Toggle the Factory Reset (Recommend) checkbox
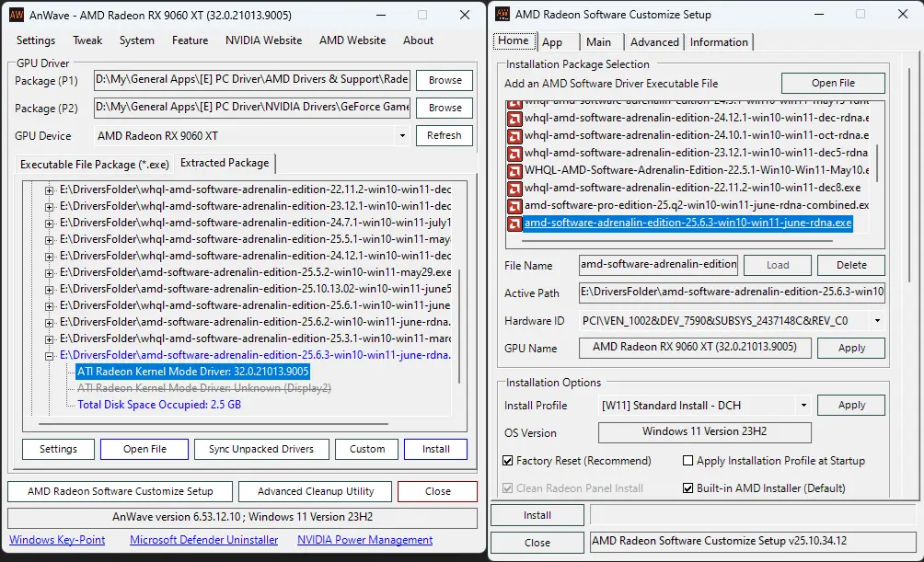 [507, 461]
